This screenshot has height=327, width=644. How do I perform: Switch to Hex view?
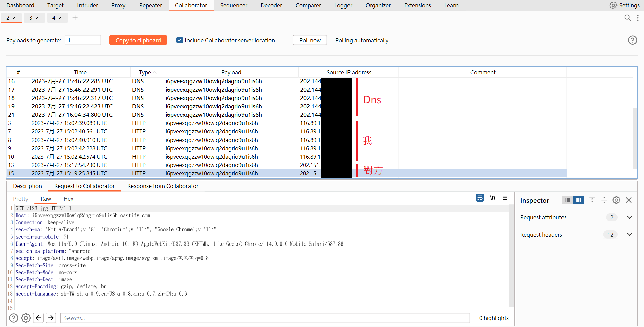pyautogui.click(x=68, y=199)
